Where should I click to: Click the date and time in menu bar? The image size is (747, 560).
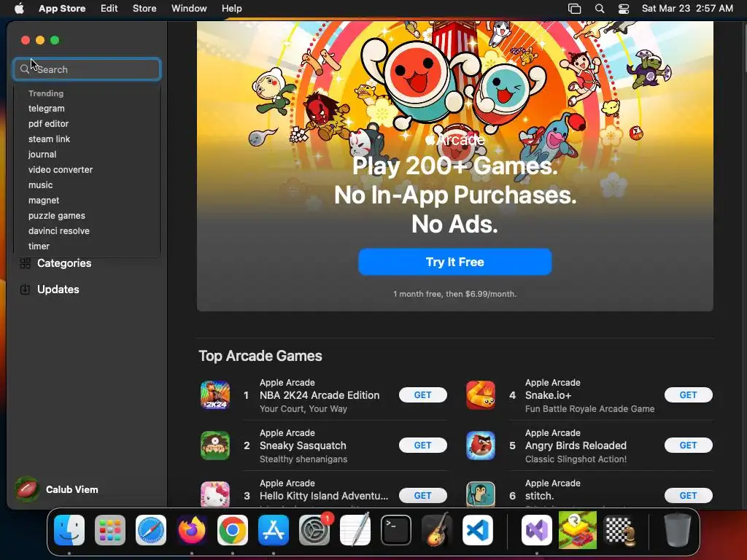point(687,8)
